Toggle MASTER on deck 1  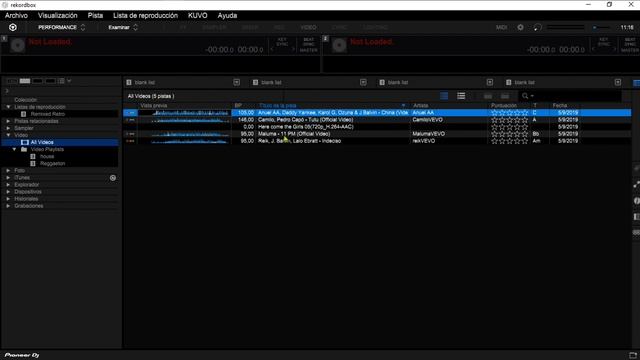coord(309,50)
